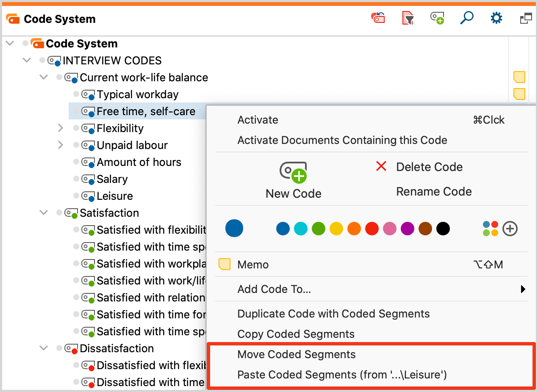Choose Activate Documents Containing this Code
The height and width of the screenshot is (392, 538).
tap(342, 140)
